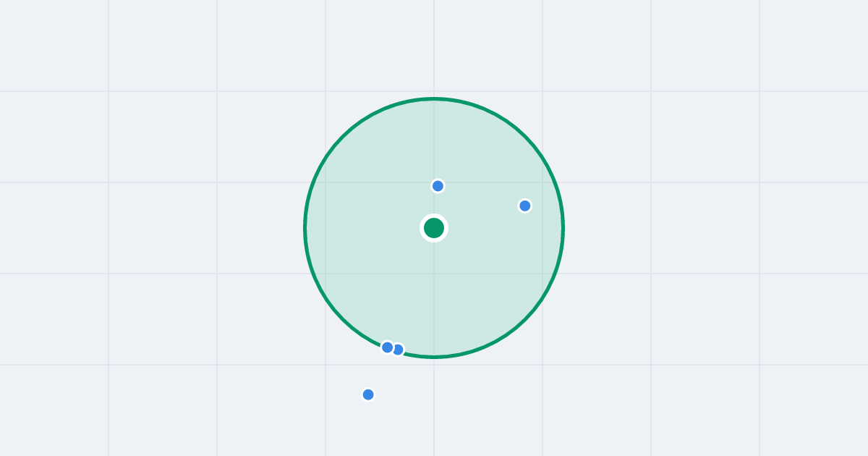
Task: Pick the lone blue dot outside the green circle
Action: [368, 394]
